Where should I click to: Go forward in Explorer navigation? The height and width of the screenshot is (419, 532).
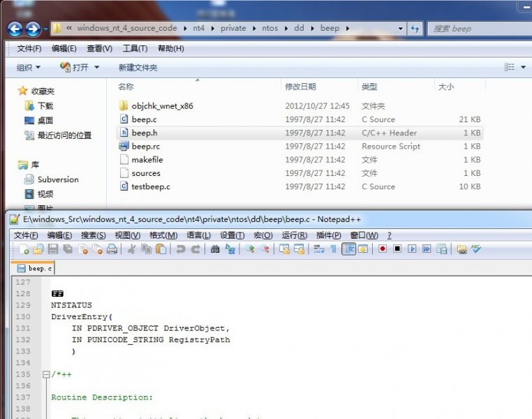pos(34,29)
